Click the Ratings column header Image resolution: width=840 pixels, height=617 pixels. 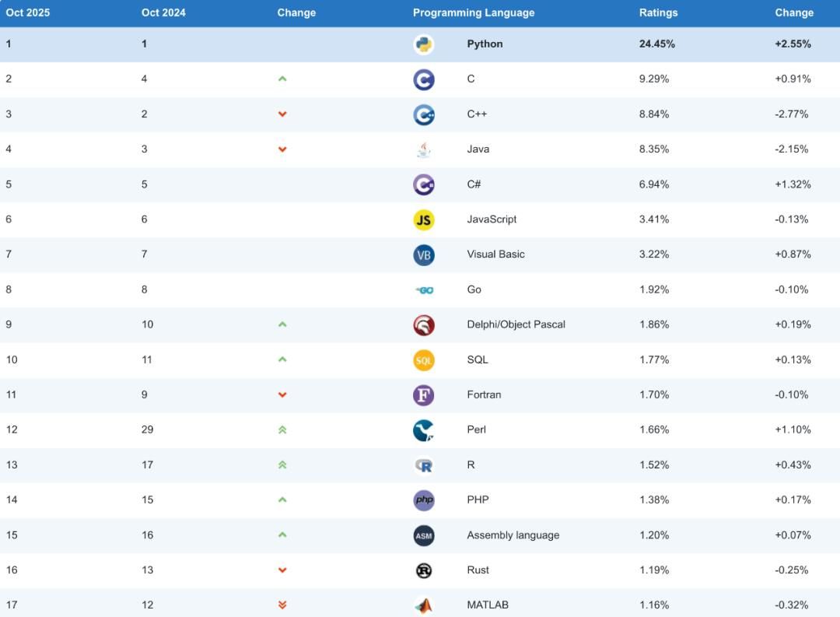(658, 12)
